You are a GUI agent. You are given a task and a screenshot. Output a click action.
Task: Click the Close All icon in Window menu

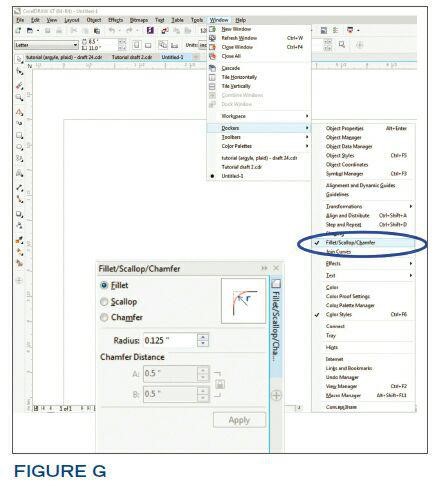pos(212,56)
